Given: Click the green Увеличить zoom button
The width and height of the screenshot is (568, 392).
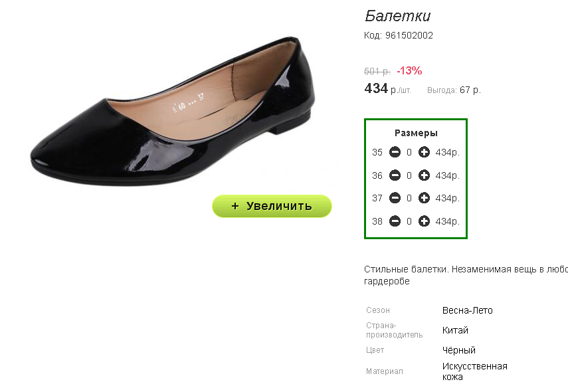Looking at the screenshot, I should (x=272, y=206).
